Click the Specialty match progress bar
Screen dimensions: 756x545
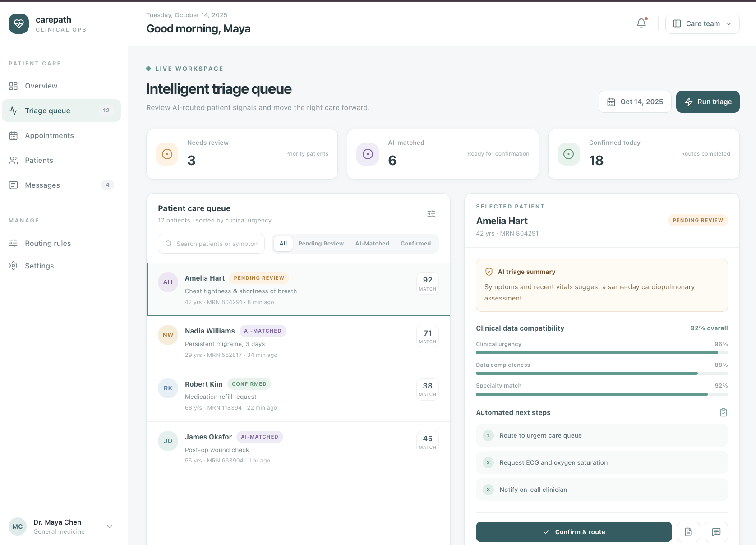click(x=602, y=394)
